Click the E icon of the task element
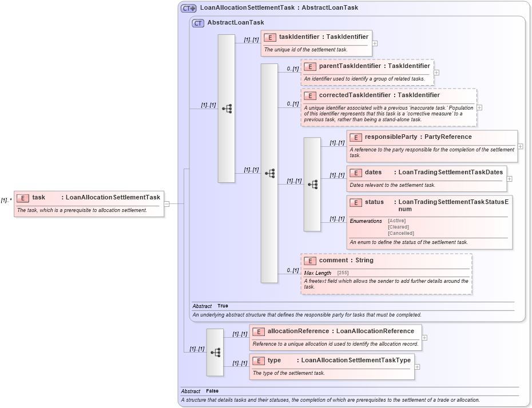This screenshot has width=532, height=408. point(22,197)
